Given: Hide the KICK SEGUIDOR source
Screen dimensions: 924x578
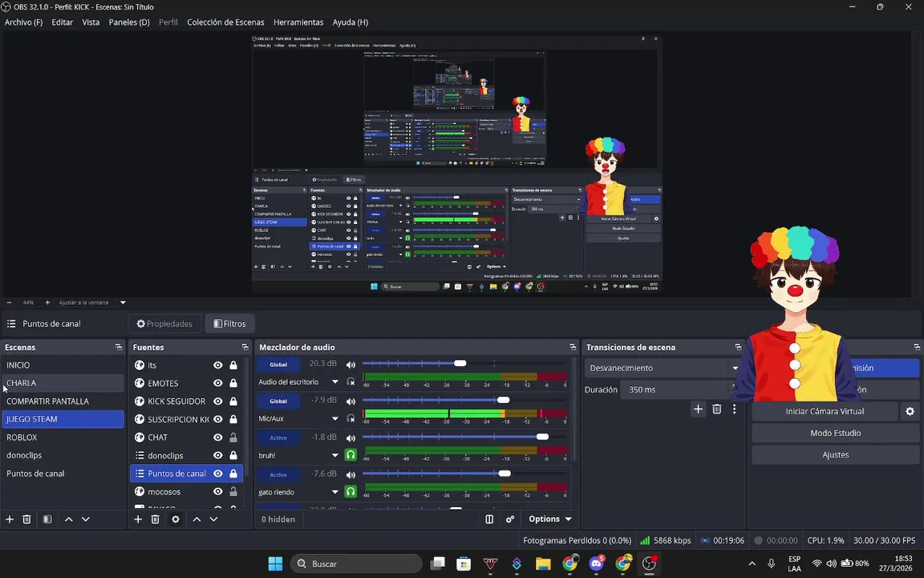Looking at the screenshot, I should point(218,401).
